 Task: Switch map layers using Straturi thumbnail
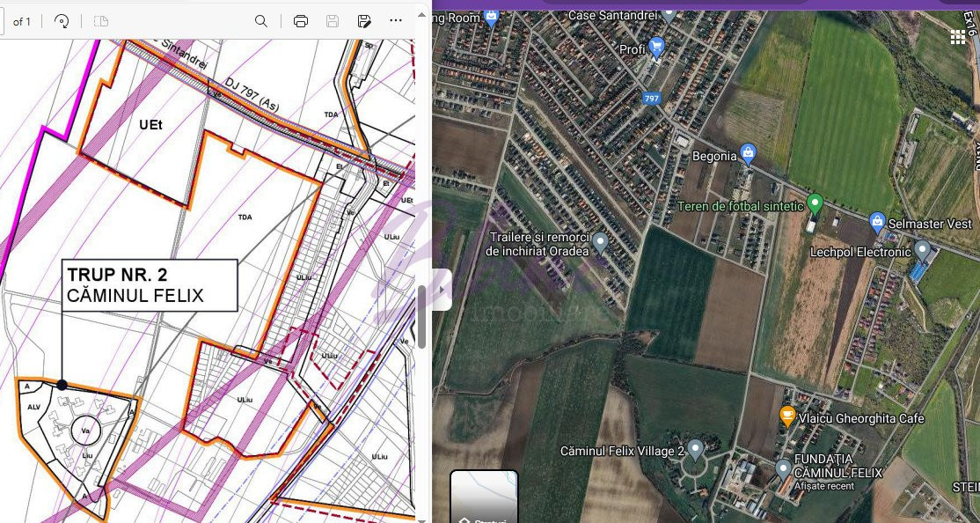(484, 497)
